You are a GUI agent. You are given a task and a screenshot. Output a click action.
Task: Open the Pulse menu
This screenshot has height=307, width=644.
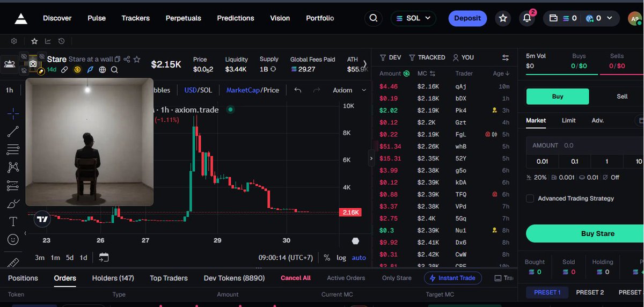(97, 18)
